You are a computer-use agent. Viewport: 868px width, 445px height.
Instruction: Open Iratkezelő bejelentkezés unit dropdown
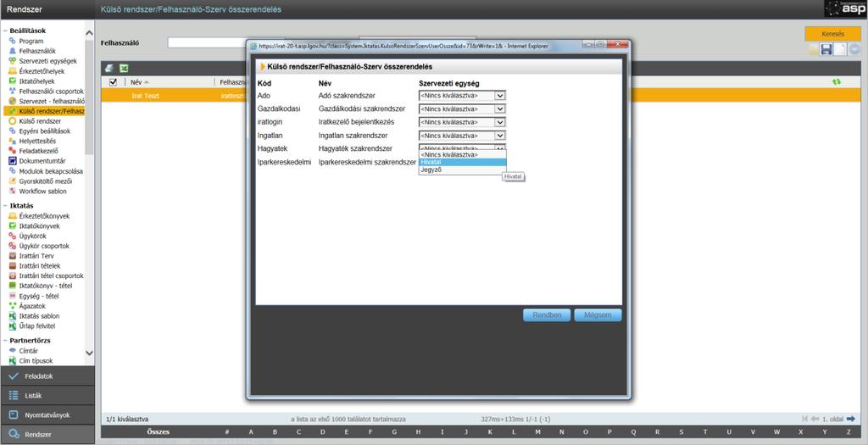click(462, 122)
